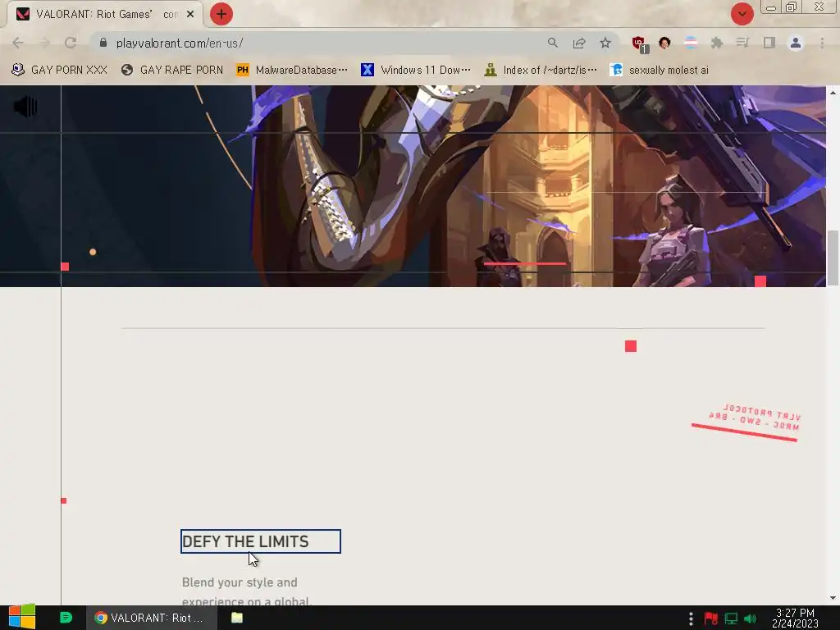Viewport: 840px width, 630px height.
Task: Open the media controls icon
Action: tap(743, 43)
